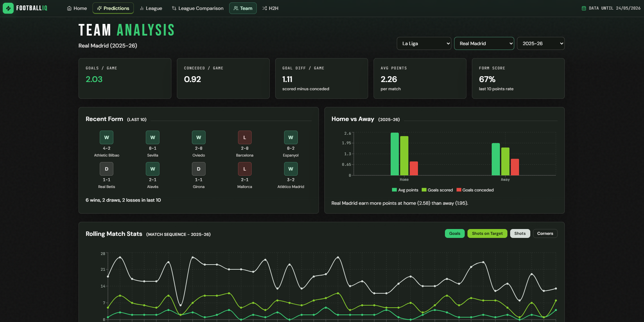Open the League Comparison nav tab
This screenshot has height=322, width=644.
tap(198, 8)
